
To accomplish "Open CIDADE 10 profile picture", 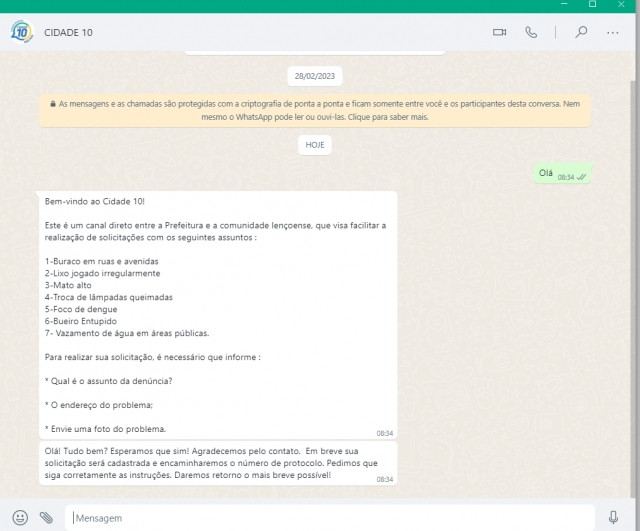I will coord(22,32).
